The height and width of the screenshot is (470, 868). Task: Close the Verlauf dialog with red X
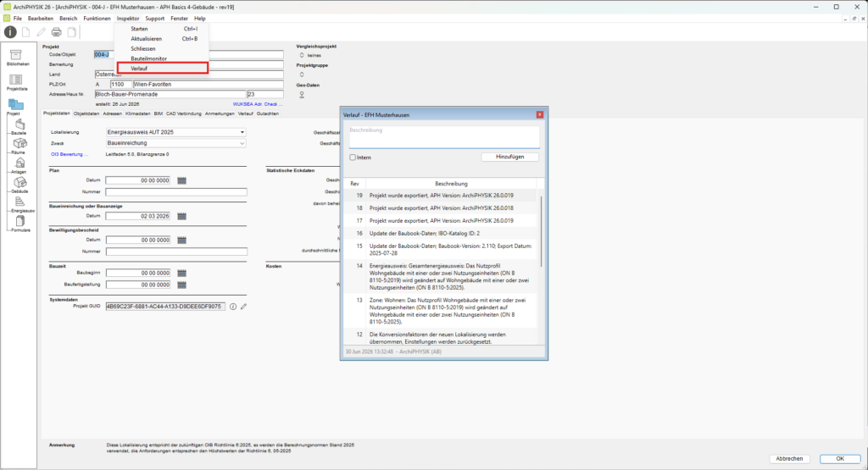click(x=540, y=114)
